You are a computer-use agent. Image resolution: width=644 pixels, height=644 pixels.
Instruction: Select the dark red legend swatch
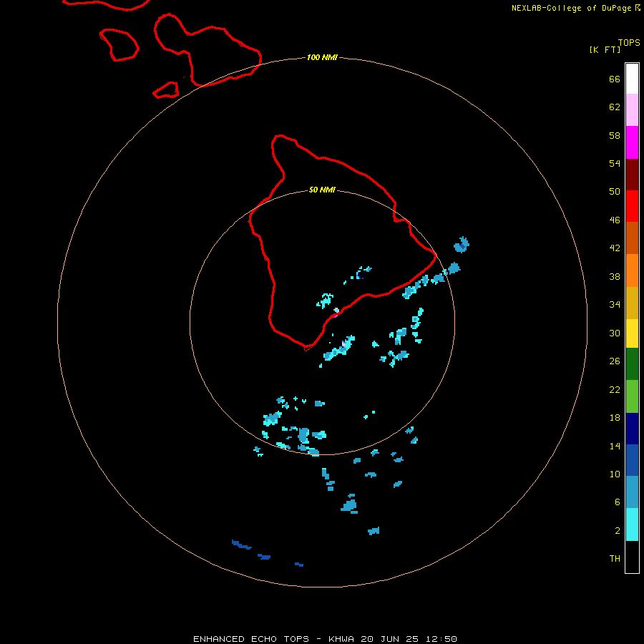[x=632, y=174]
